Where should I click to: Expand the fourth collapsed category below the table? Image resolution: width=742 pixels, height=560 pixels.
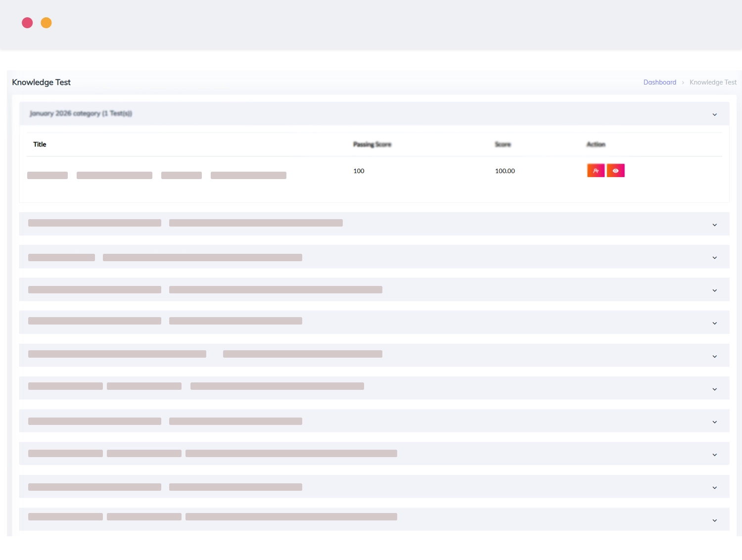point(714,323)
